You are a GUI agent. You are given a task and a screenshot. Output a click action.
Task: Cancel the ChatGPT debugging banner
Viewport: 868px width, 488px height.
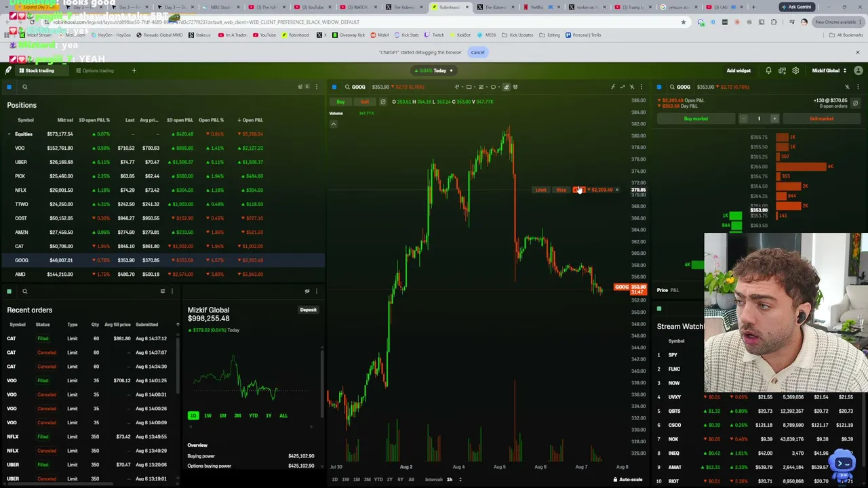[477, 52]
